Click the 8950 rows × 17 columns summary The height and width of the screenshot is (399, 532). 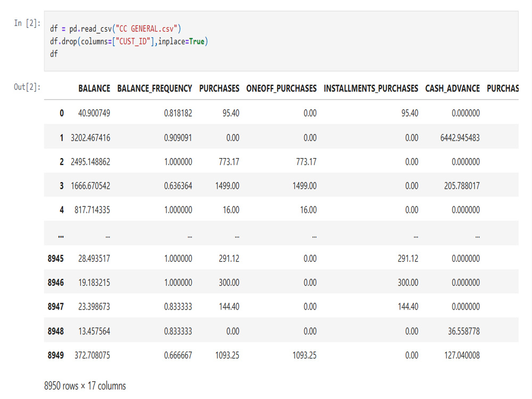[85, 386]
